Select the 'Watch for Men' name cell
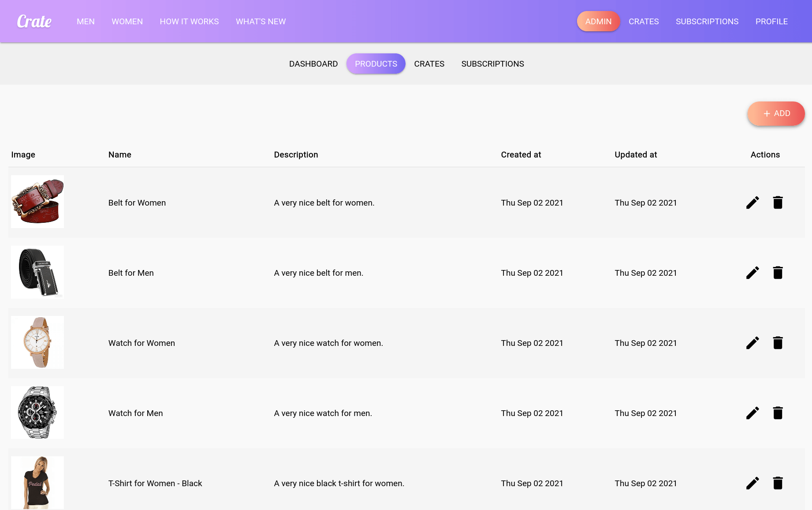 pos(136,413)
